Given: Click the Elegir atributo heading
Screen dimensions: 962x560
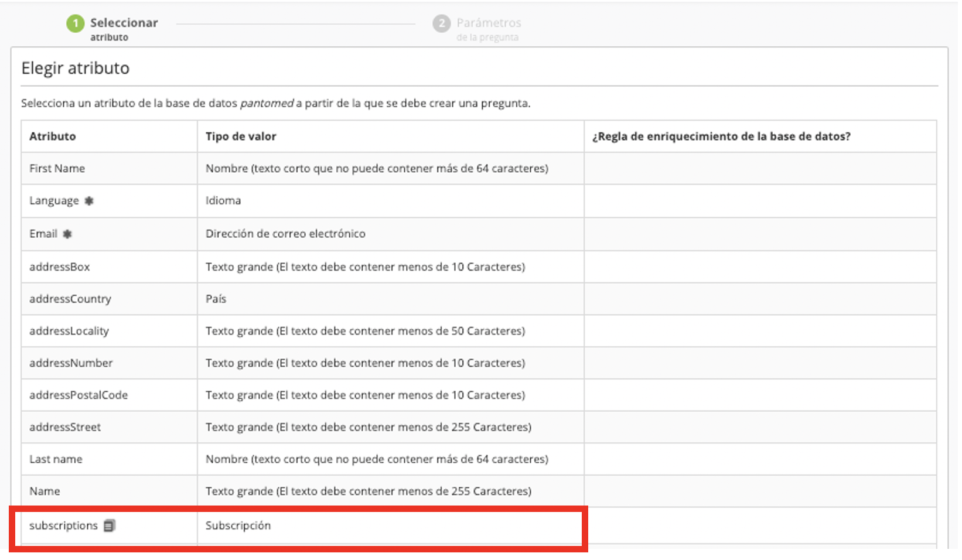Looking at the screenshot, I should (x=76, y=68).
